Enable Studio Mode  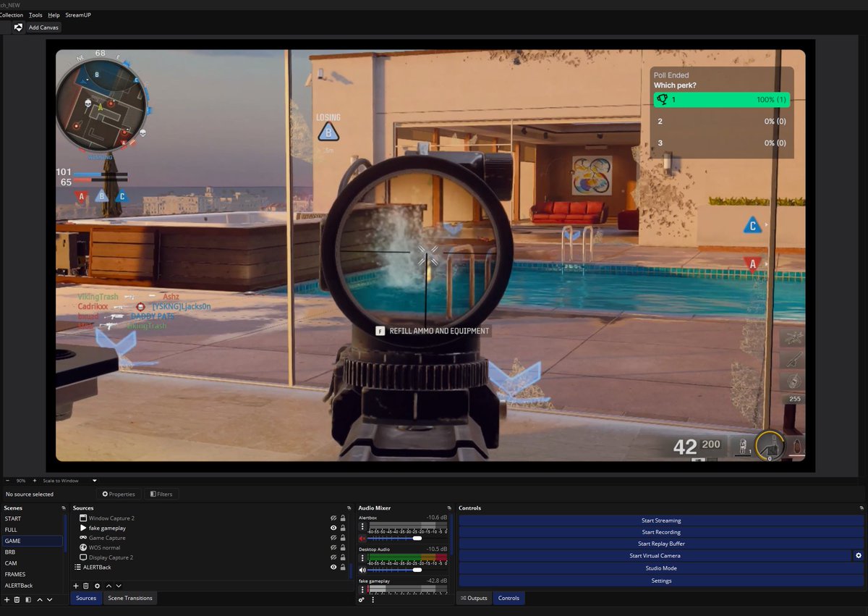click(x=661, y=568)
